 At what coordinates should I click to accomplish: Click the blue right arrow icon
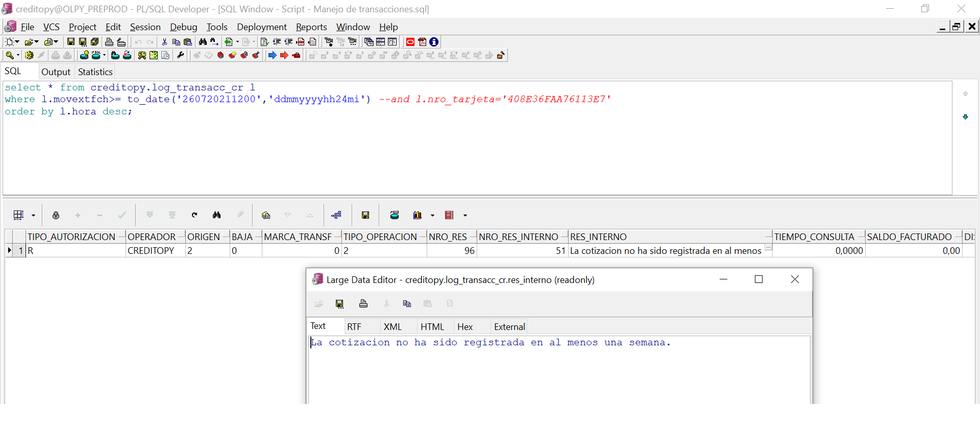click(x=272, y=55)
